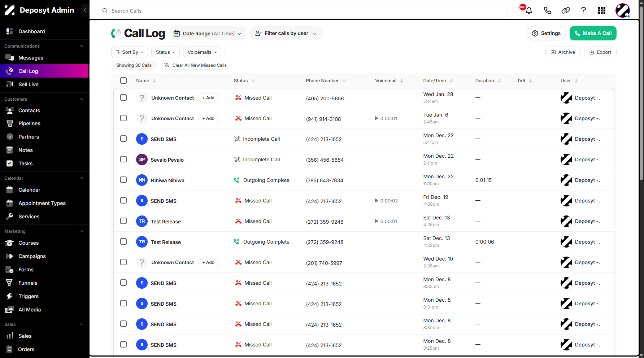Open the phone dialer icon in top bar
Image resolution: width=644 pixels, height=358 pixels.
(x=547, y=10)
